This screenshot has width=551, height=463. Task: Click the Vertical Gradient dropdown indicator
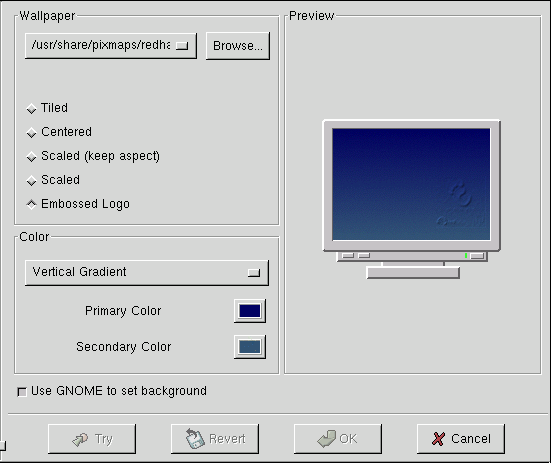click(x=254, y=273)
